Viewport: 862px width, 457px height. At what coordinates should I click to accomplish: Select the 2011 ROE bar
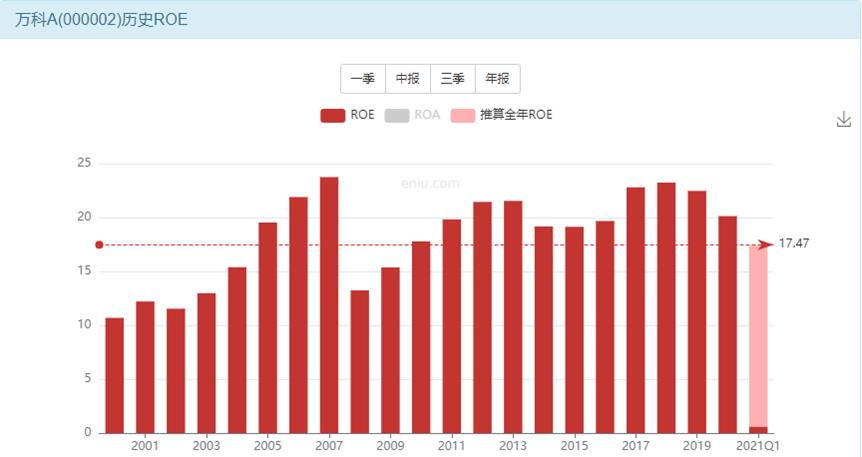pyautogui.click(x=452, y=327)
